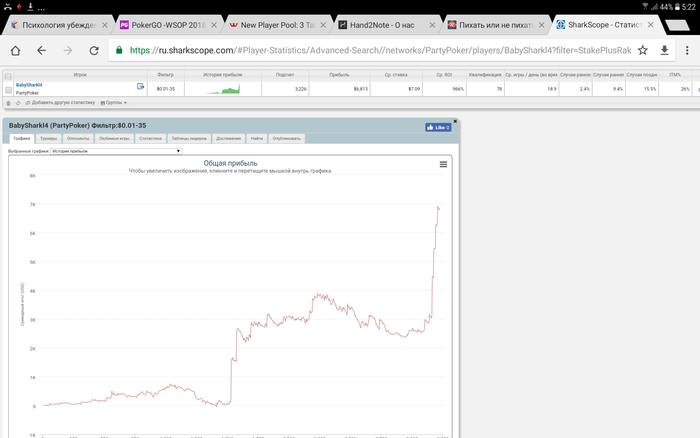Reload the SharkScope page
This screenshot has height=438, width=700.
tap(94, 50)
